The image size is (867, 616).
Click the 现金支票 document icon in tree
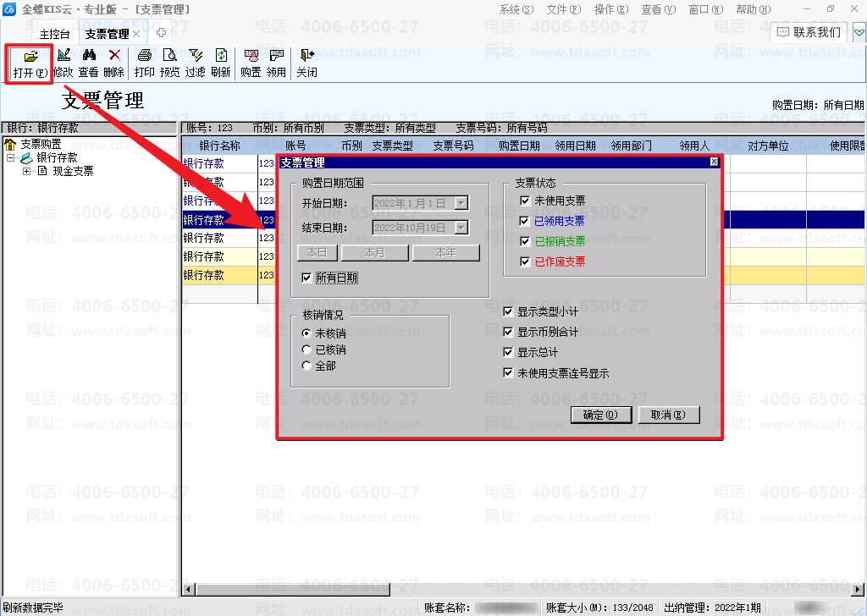click(42, 171)
